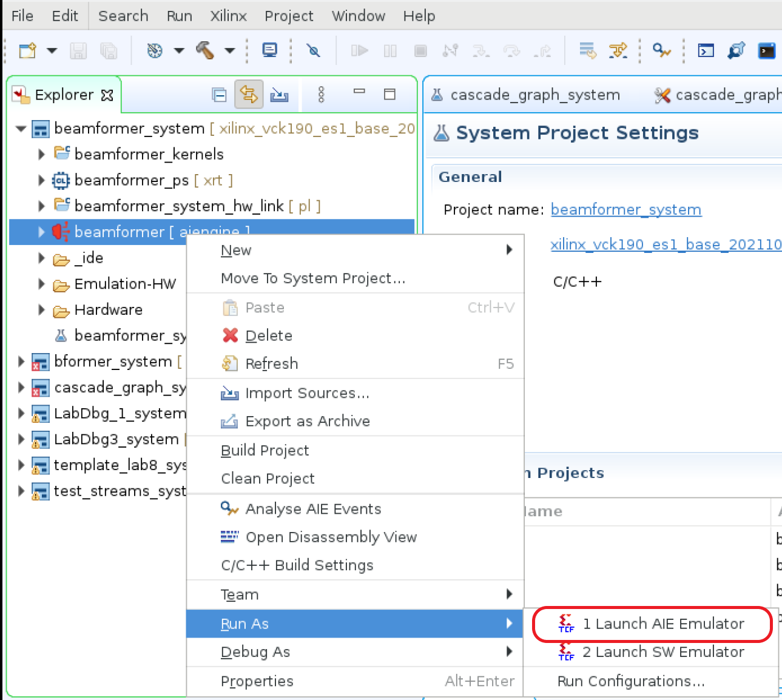This screenshot has height=700, width=782.
Task: Select Build Project in context menu
Action: coord(355,450)
